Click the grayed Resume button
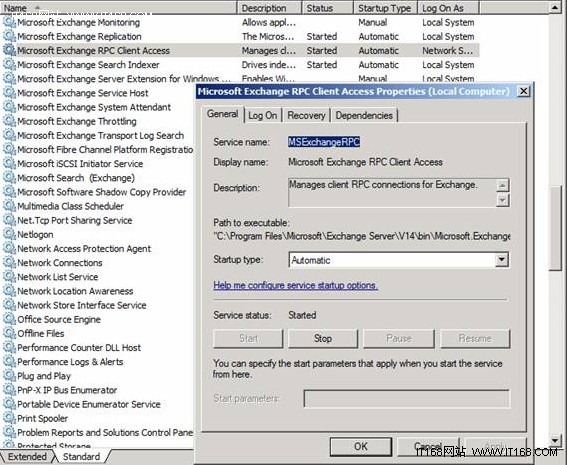The height and width of the screenshot is (465, 567). coord(475,338)
